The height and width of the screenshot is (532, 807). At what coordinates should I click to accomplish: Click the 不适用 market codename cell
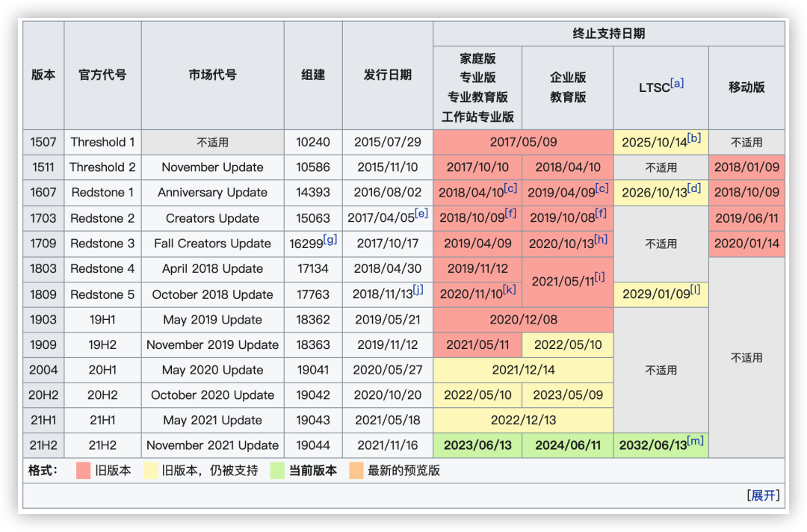tap(212, 142)
